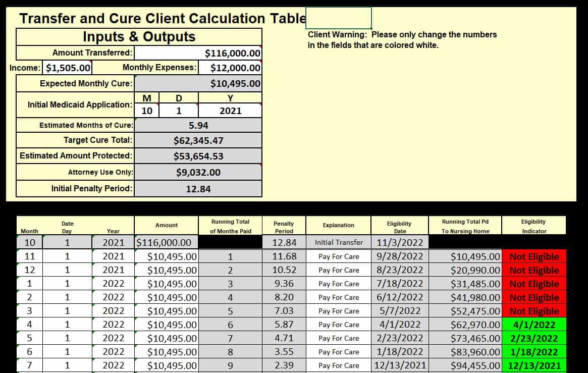Viewport: 588px width, 373px height.
Task: Click the application day cell under D
Action: pos(178,111)
